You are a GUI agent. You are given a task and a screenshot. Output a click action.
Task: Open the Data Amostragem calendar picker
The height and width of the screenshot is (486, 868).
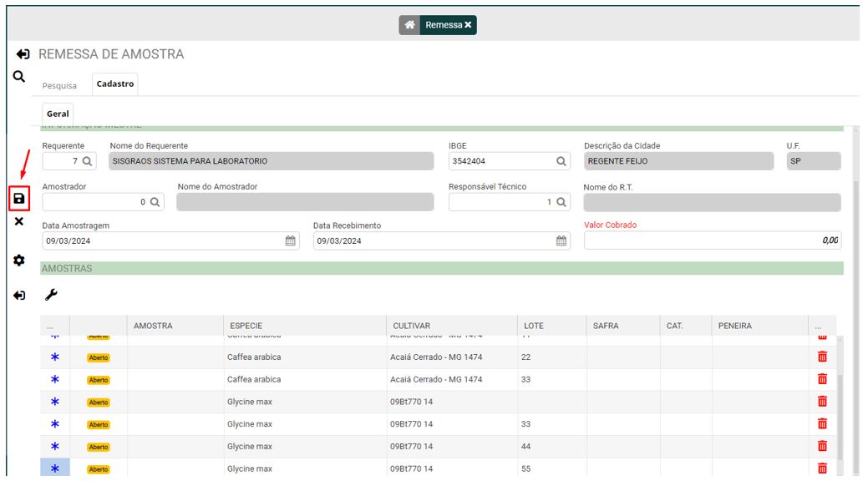290,240
